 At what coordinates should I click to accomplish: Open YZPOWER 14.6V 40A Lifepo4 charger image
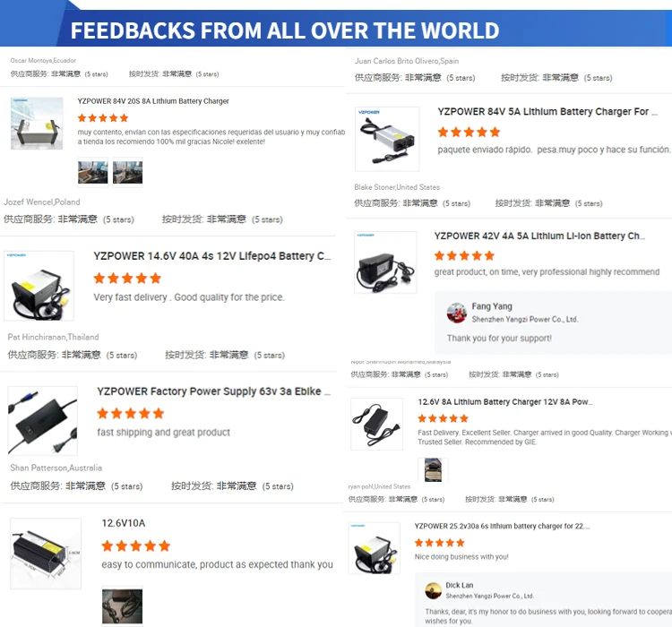click(x=39, y=286)
